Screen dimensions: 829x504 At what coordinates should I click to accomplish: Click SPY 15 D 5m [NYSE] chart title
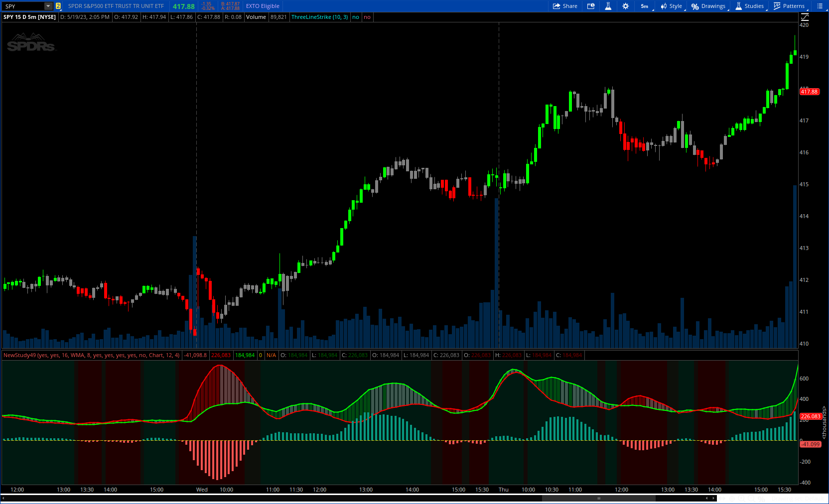[29, 17]
